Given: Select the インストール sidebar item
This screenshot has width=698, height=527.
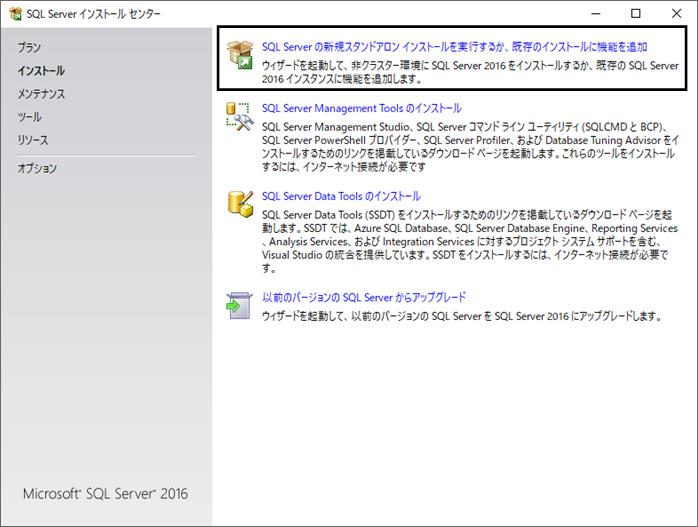Looking at the screenshot, I should [41, 70].
